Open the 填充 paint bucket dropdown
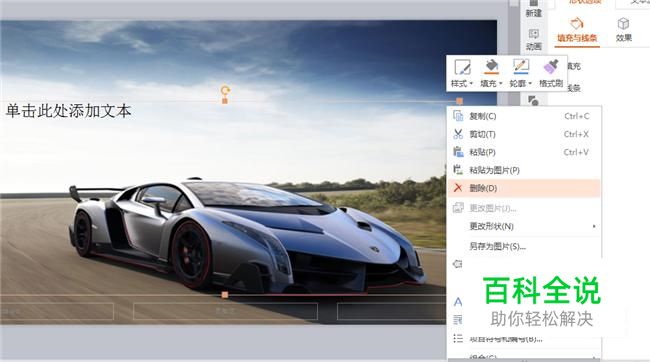Viewport: 650px width, 362px height. tap(491, 73)
